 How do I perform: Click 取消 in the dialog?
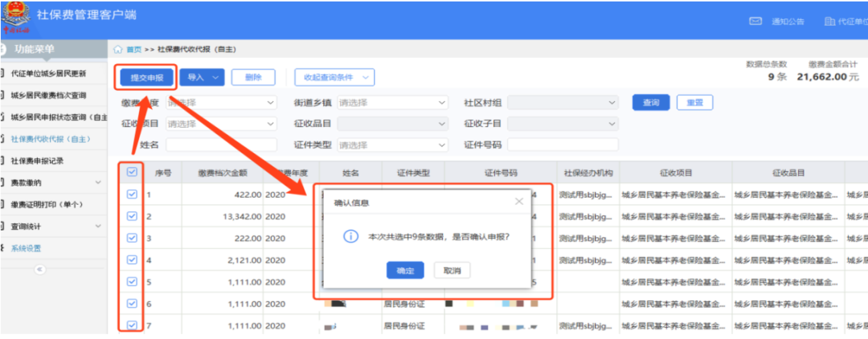point(452,271)
